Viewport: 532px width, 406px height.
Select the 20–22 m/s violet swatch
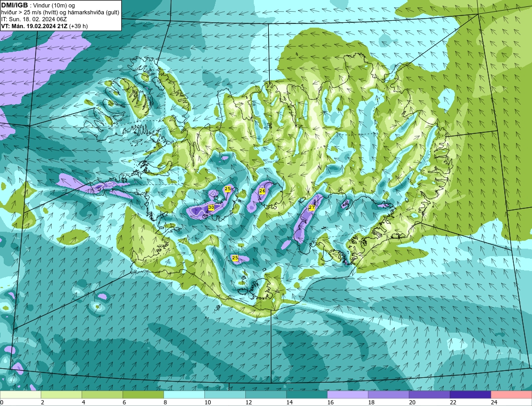click(429, 394)
